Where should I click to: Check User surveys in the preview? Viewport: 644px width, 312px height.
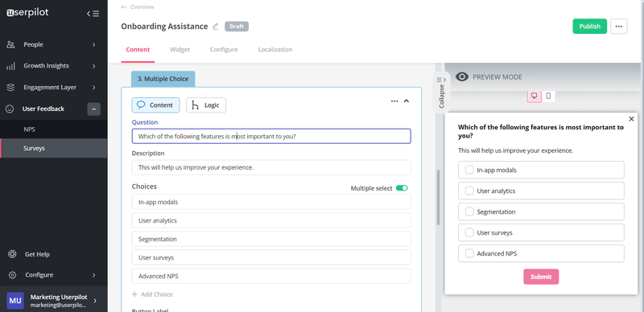point(469,232)
